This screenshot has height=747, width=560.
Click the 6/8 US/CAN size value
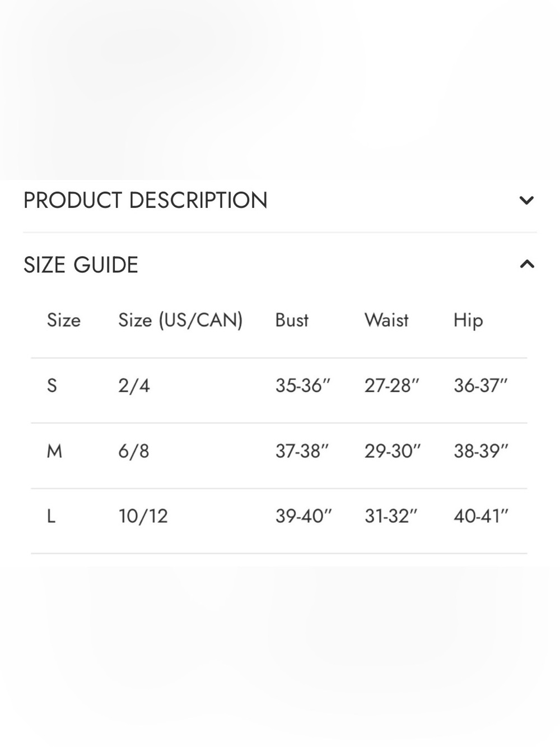[x=134, y=451]
